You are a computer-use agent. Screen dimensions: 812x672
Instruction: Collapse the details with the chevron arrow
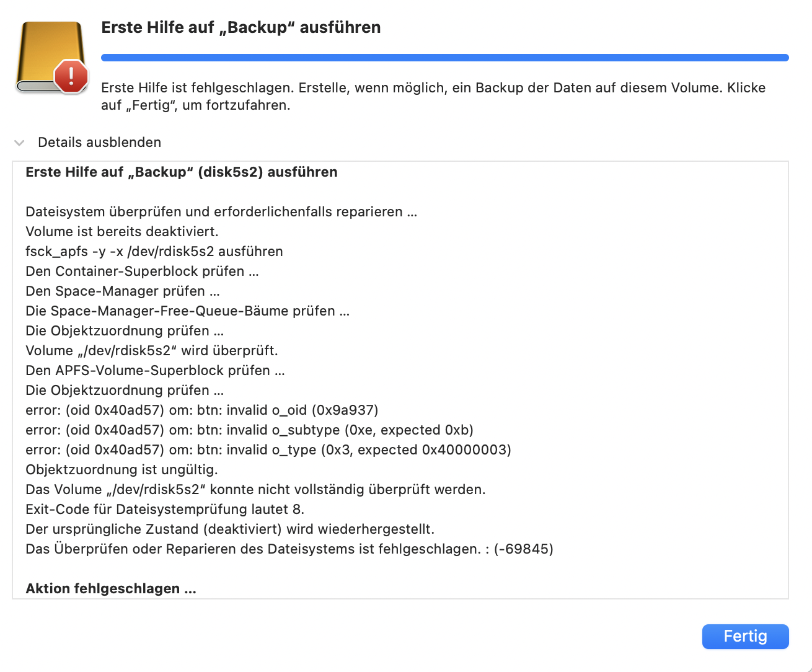point(19,143)
